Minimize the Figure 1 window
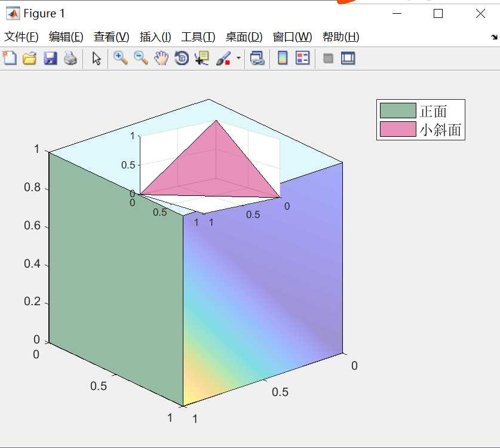This screenshot has height=448, width=500. (397, 13)
